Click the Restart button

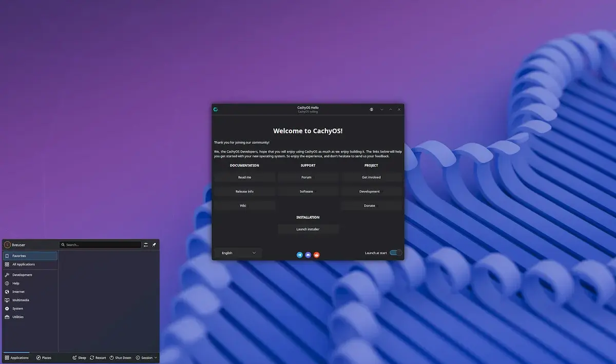98,358
